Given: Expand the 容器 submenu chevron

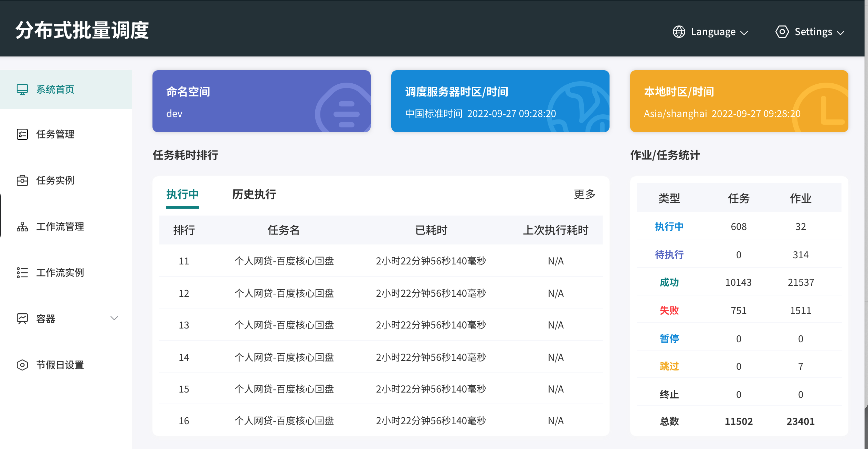Looking at the screenshot, I should click(x=114, y=318).
